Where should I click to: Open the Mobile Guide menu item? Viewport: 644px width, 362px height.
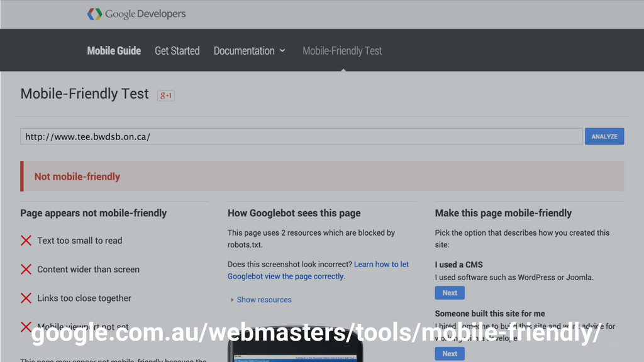coord(114,50)
